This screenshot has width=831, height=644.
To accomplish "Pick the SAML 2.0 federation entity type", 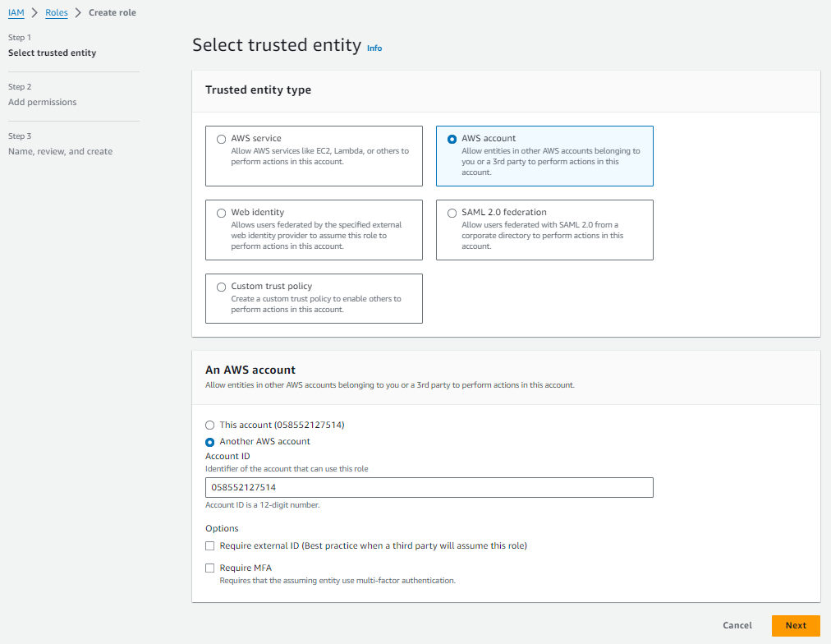I will tap(452, 213).
